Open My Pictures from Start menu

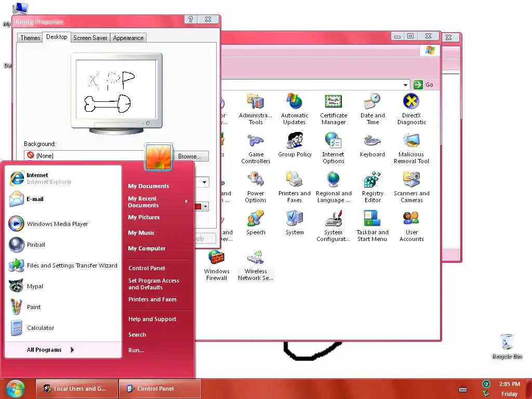coord(144,217)
